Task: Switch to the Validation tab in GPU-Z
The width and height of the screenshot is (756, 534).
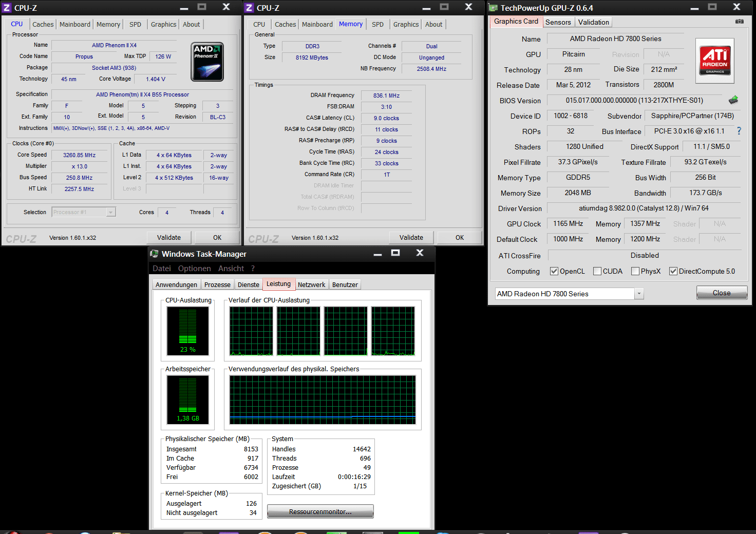Action: pos(593,22)
